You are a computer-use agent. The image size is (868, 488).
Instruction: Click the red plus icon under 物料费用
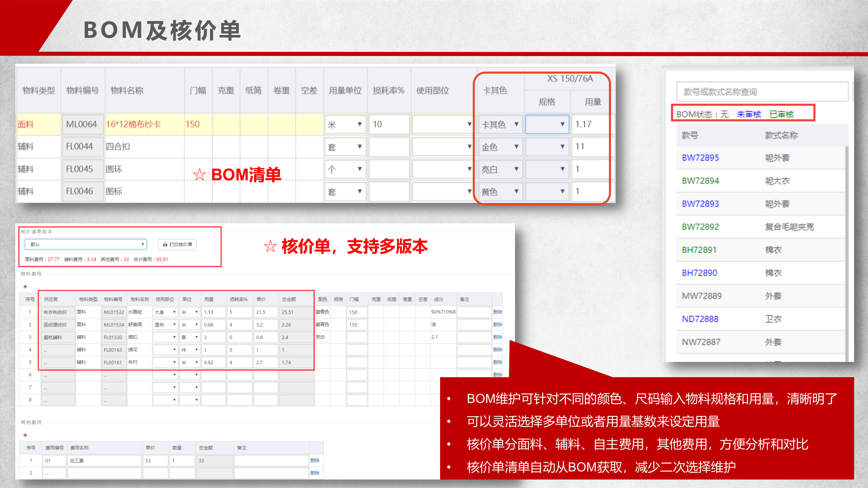25,286
